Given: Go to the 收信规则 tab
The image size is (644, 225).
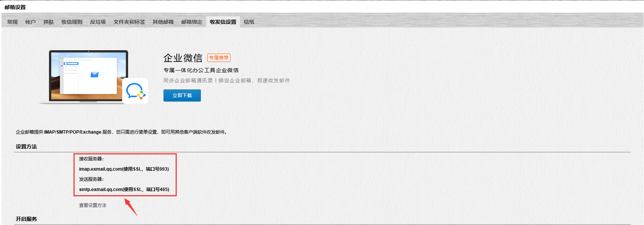Looking at the screenshot, I should 72,22.
